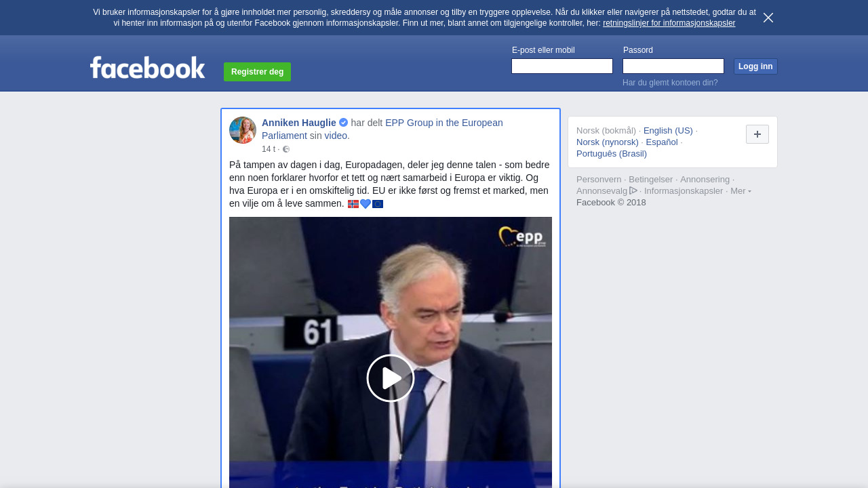The width and height of the screenshot is (868, 488).
Task: Click the verified badge next to Anniken Hauglie
Action: pyautogui.click(x=343, y=123)
